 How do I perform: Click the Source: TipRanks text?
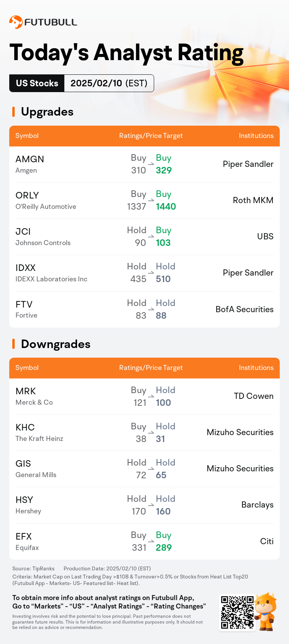click(x=34, y=568)
